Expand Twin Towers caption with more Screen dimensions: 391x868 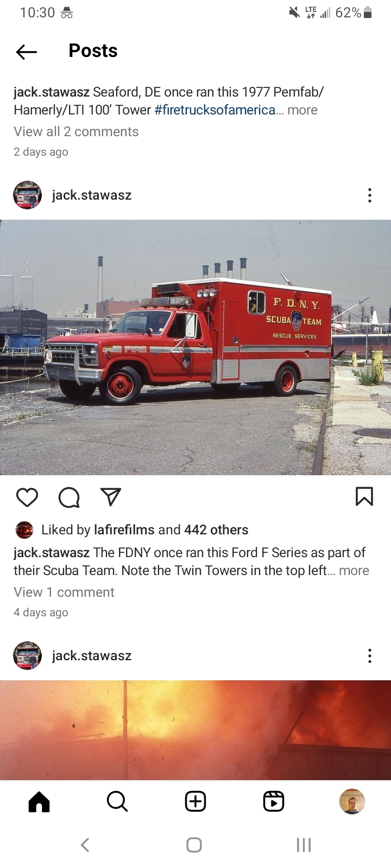[x=354, y=571]
